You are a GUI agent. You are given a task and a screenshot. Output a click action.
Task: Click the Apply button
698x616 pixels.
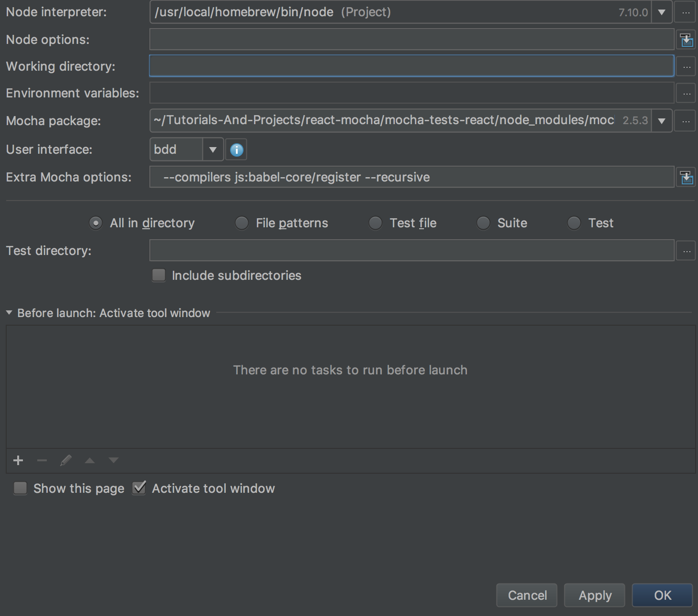(595, 595)
